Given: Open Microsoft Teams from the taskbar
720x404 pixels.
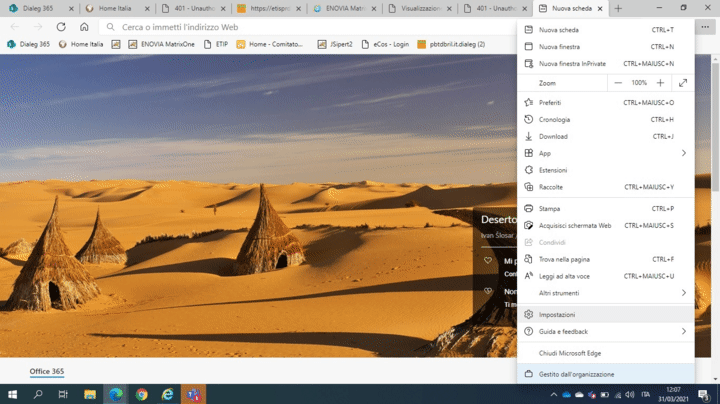Looking at the screenshot, I should tap(193, 394).
